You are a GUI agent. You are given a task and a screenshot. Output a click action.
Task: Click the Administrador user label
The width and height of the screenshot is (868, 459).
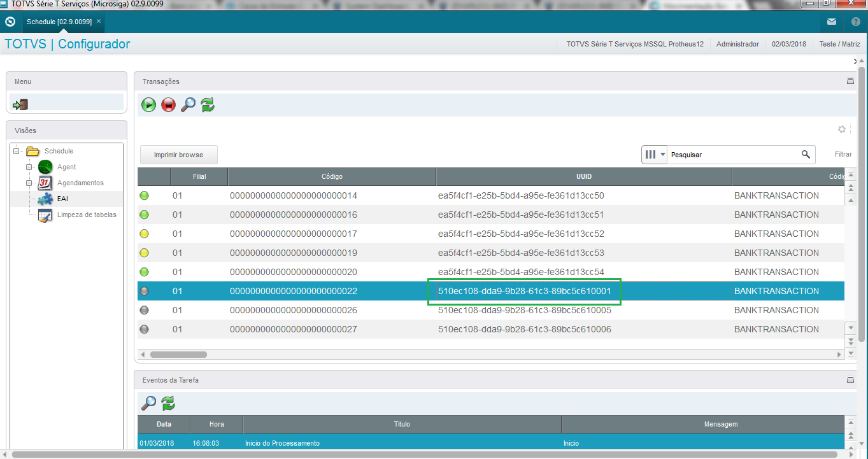(x=737, y=44)
